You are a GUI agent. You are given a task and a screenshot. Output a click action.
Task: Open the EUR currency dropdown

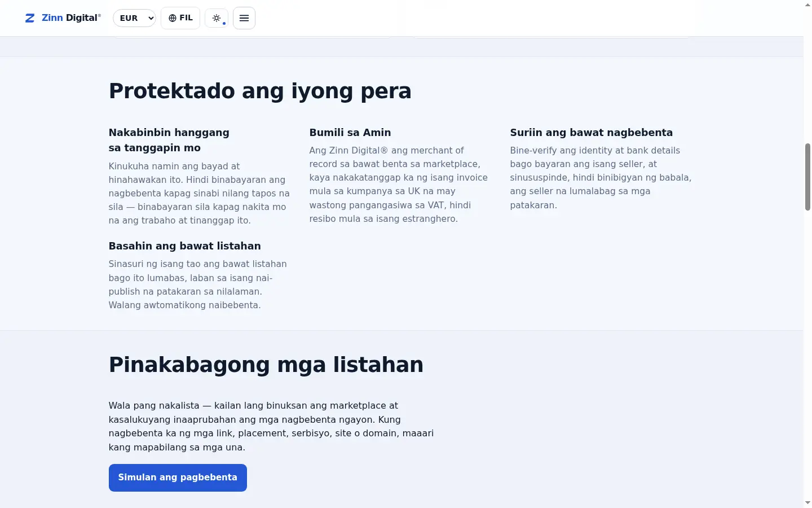[x=134, y=18]
